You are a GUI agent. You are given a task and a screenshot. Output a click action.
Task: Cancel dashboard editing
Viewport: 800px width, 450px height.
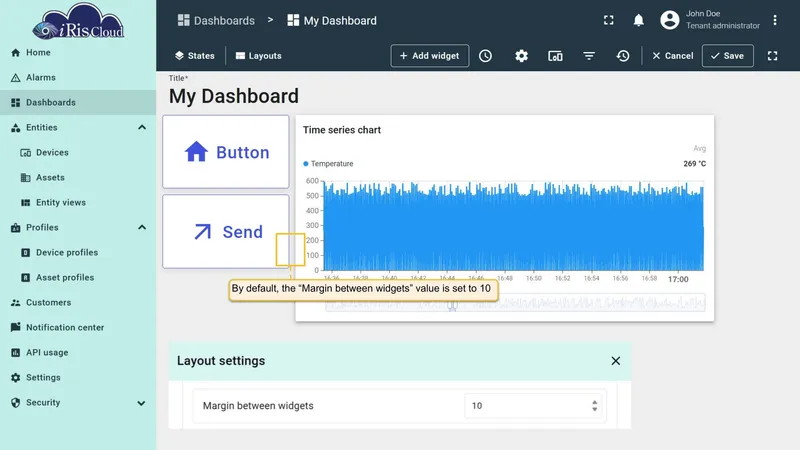pos(672,56)
